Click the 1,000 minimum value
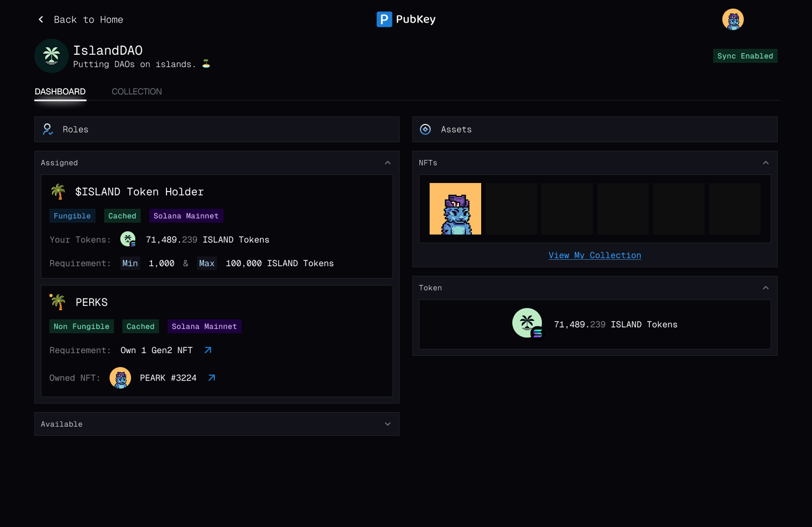Screen dimensions: 812x527 (162, 263)
